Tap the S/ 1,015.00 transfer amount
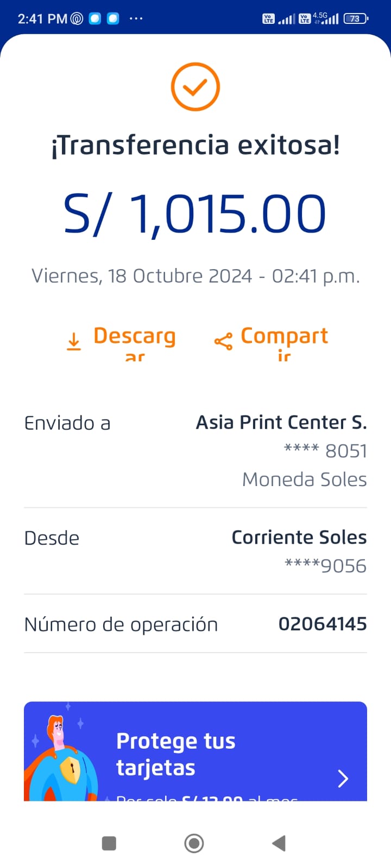 (195, 214)
